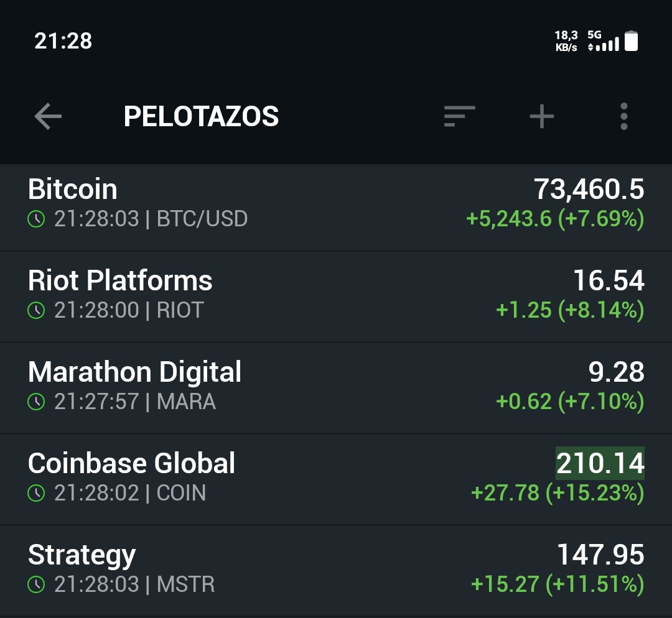Add a new symbol with plus icon
Image resolution: width=672 pixels, height=618 pixels.
(541, 116)
